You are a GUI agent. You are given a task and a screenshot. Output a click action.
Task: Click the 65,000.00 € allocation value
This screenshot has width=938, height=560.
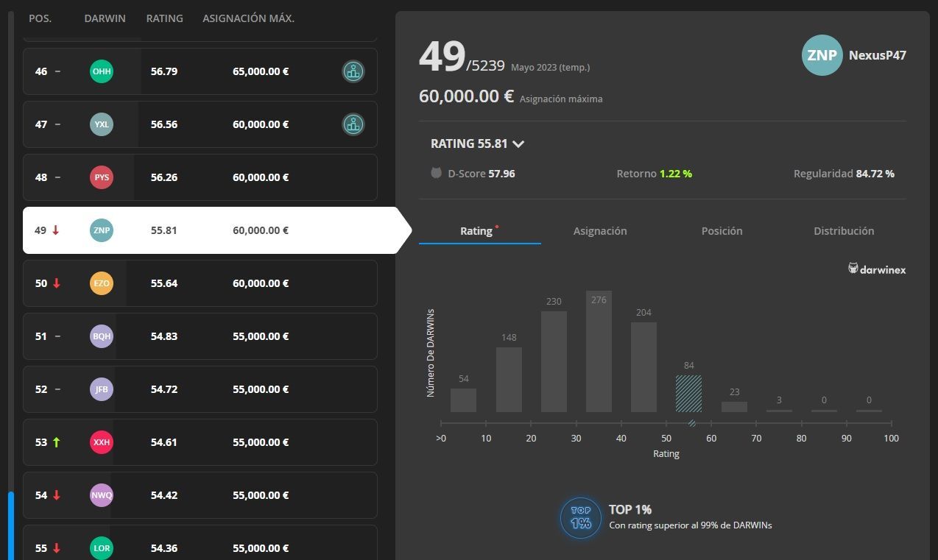261,71
